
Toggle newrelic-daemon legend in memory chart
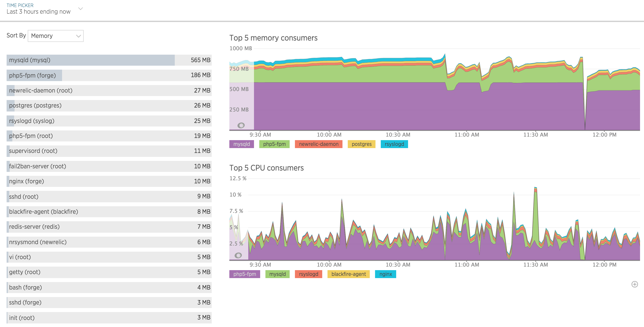[318, 144]
